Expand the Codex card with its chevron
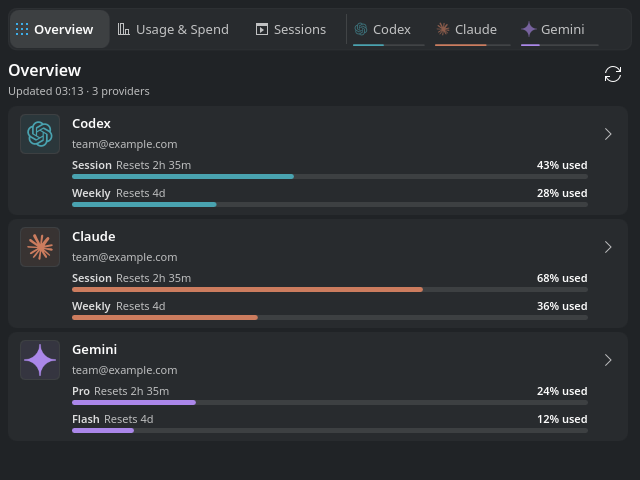Screen dimensions: 640x480 click(608, 134)
